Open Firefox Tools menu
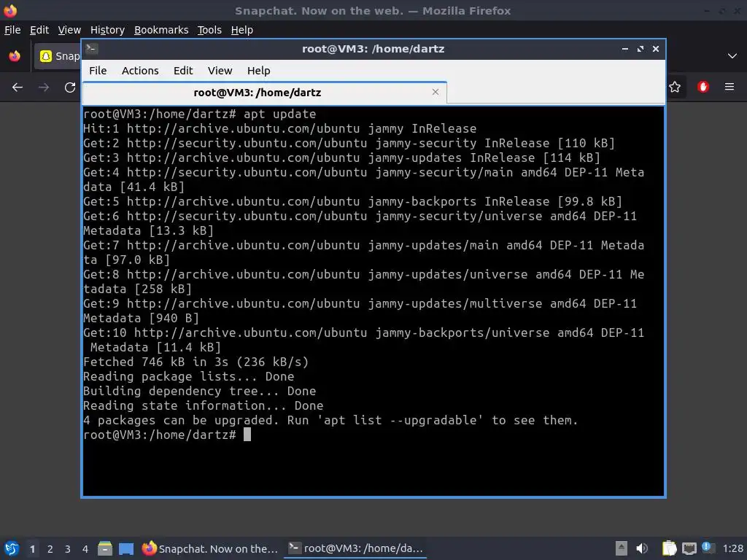 pyautogui.click(x=209, y=30)
